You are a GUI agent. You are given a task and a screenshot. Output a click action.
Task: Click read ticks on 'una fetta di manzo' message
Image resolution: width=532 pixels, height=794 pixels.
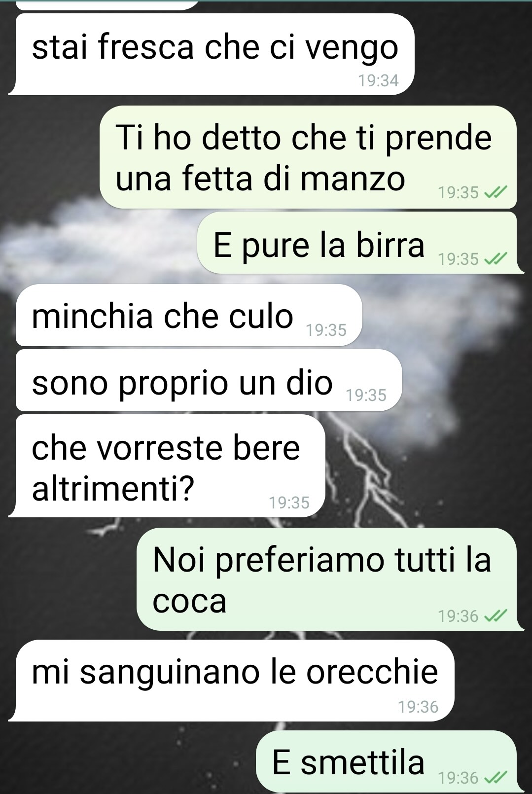click(x=496, y=192)
